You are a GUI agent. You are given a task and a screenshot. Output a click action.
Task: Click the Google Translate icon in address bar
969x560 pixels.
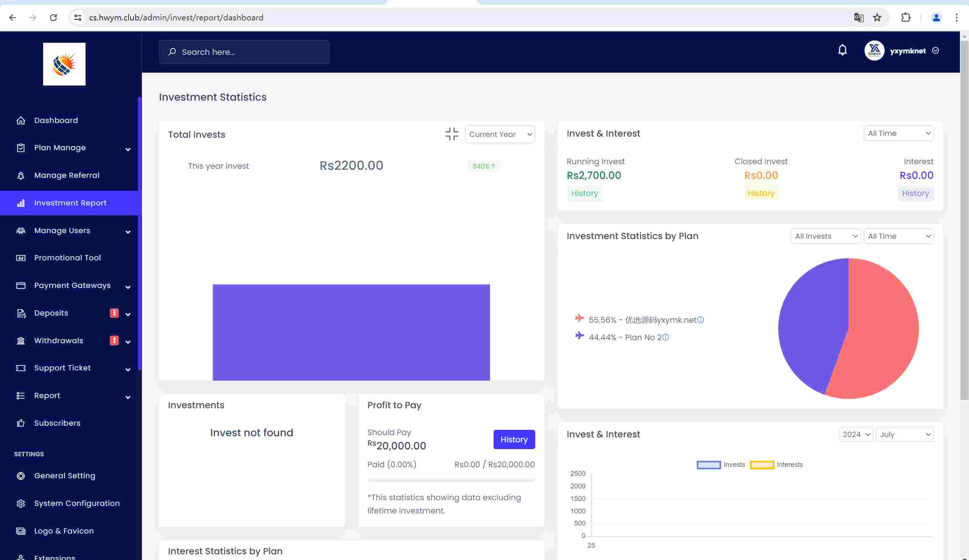(858, 18)
